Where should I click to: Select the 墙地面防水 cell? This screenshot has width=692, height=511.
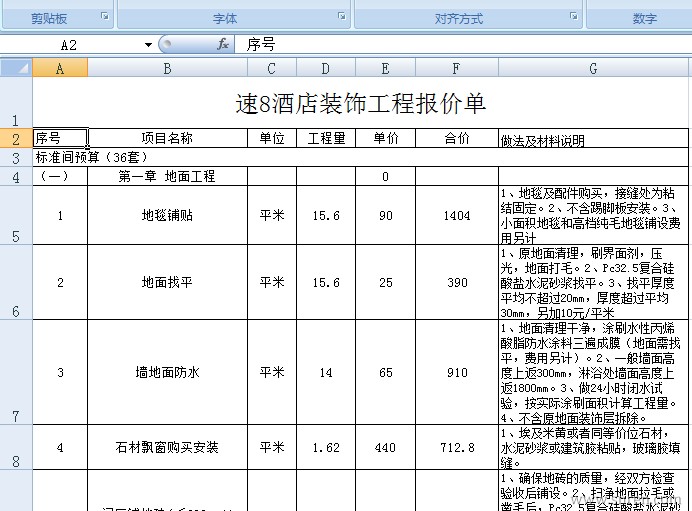click(167, 372)
